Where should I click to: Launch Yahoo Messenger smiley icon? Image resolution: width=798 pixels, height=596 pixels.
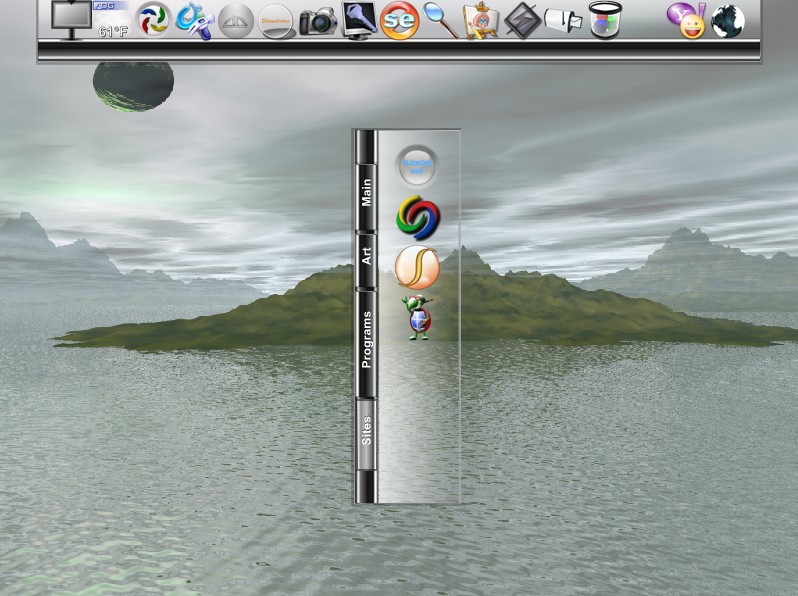[687, 20]
